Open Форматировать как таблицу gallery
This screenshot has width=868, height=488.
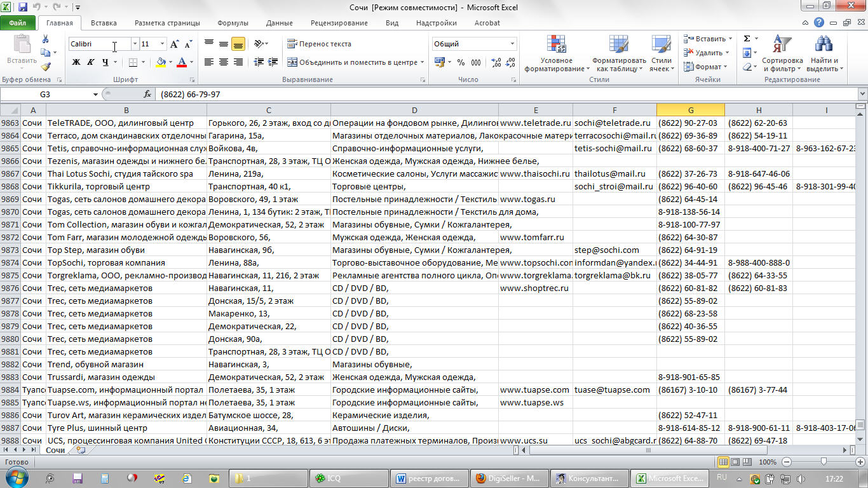pos(618,53)
